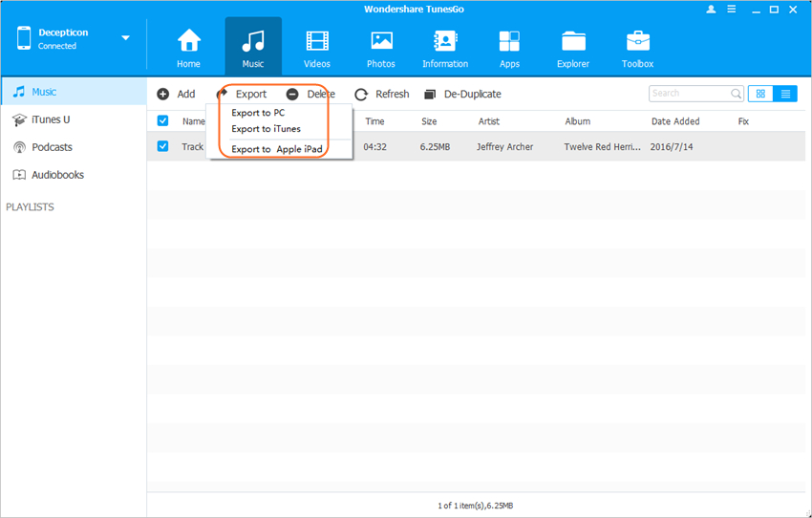The width and height of the screenshot is (812, 518).
Task: Click the Refresh circular arrow icon
Action: coord(361,95)
